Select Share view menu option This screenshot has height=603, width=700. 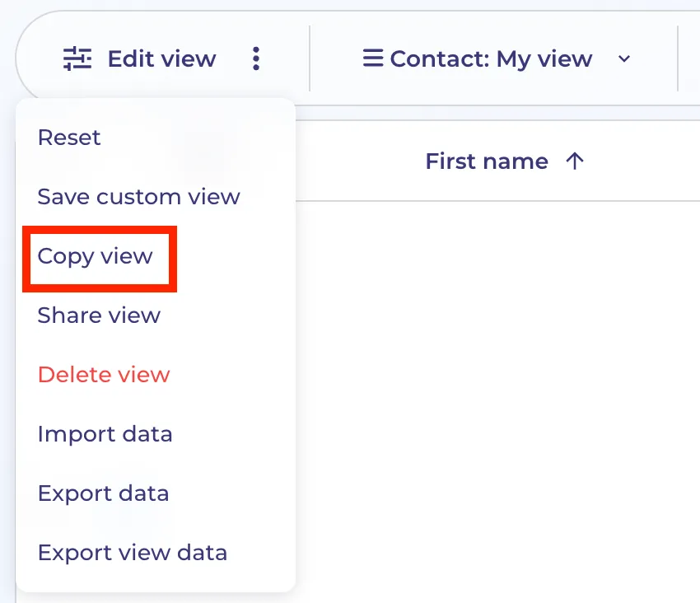click(x=99, y=316)
